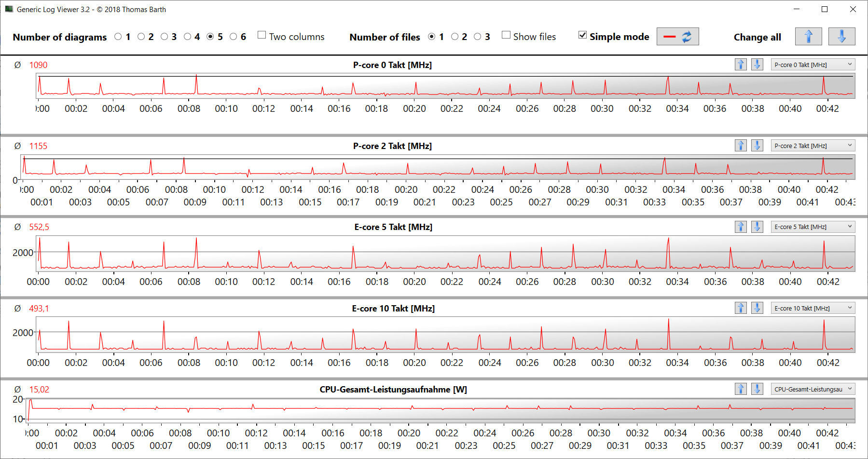Click the E-core 5 average value 552,5
The height and width of the screenshot is (459, 868).
coord(39,227)
